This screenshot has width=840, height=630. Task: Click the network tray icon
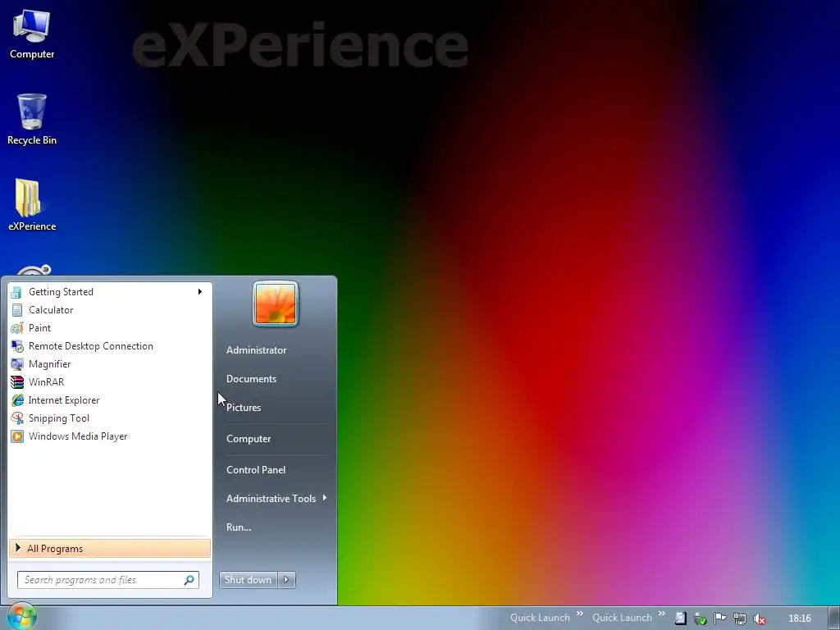click(739, 619)
